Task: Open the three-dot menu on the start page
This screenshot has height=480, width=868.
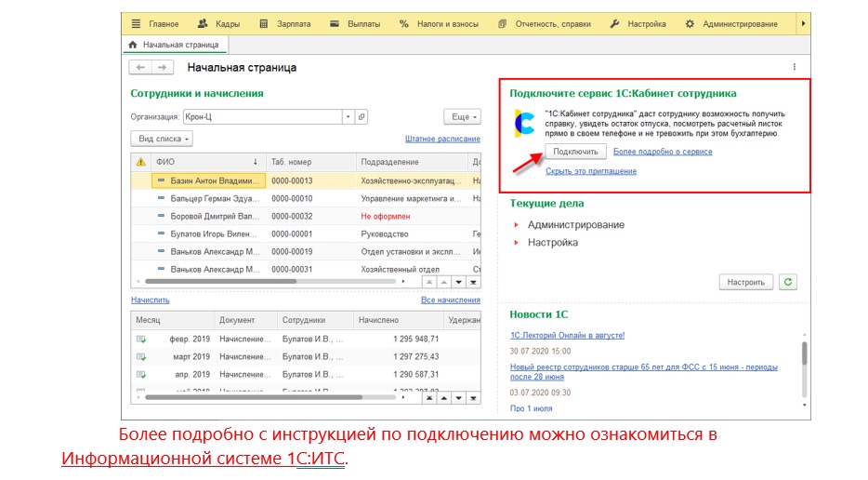Action: pos(795,67)
